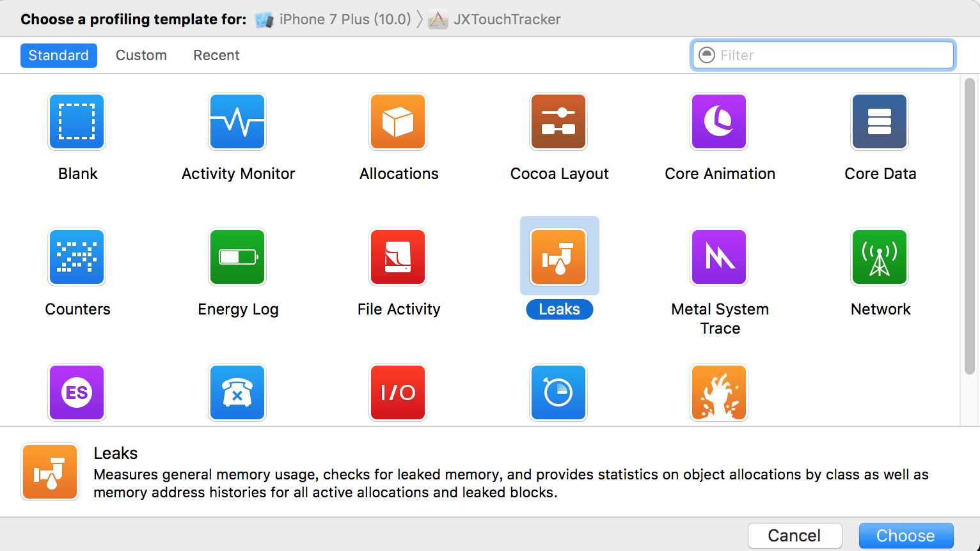Click the Cocoa Layout label text
Viewport: 980px width, 551px height.
click(x=560, y=174)
